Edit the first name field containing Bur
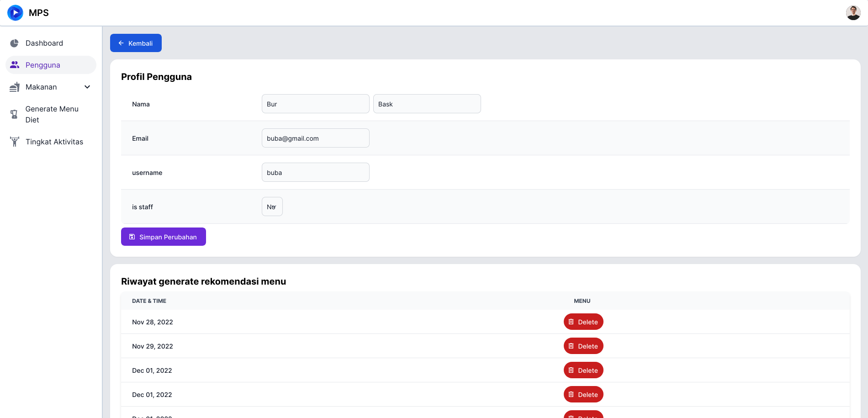868x418 pixels. point(316,104)
